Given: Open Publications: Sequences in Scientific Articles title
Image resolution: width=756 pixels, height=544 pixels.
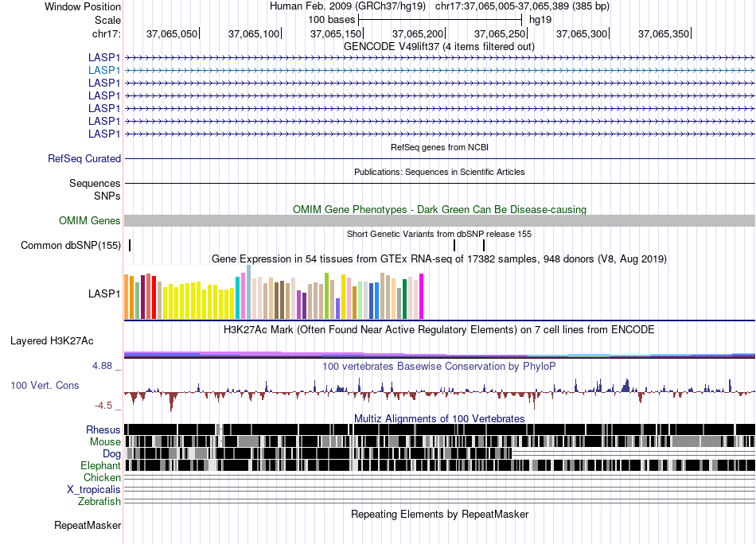Looking at the screenshot, I should tap(439, 172).
